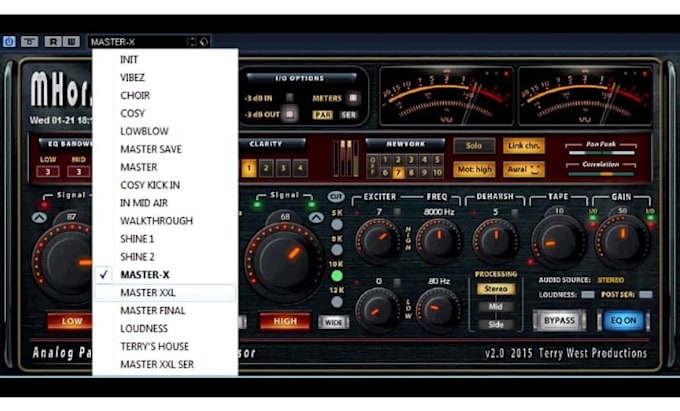Choose the MASTER XXL preset

165,293
